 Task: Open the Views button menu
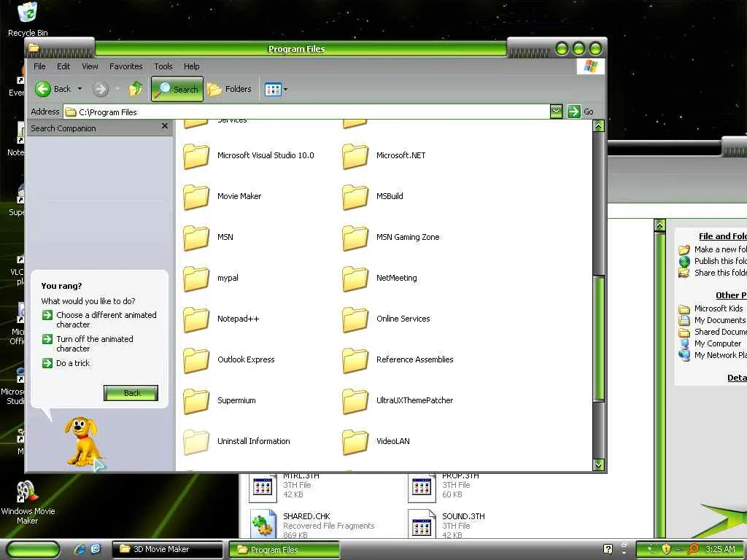[276, 89]
